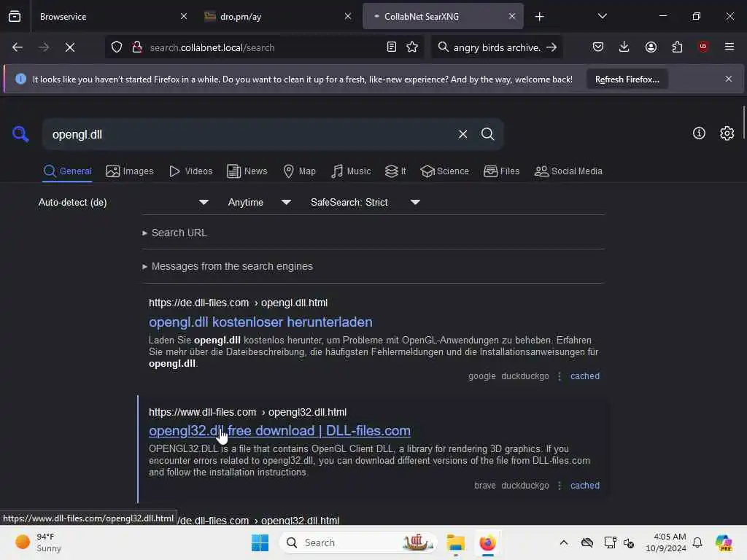Click the opengl.dll search input field
The width and height of the screenshot is (747, 560).
pyautogui.click(x=250, y=134)
